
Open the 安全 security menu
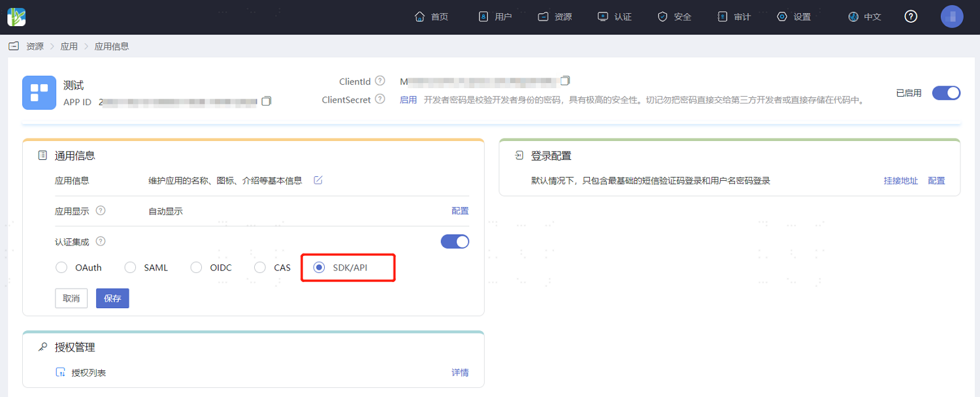[x=674, y=17]
